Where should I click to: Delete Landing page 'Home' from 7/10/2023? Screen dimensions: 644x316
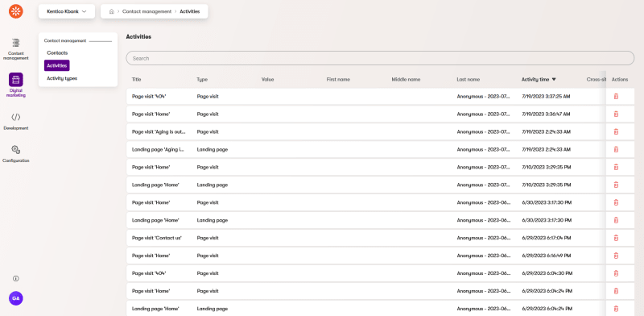coord(616,185)
